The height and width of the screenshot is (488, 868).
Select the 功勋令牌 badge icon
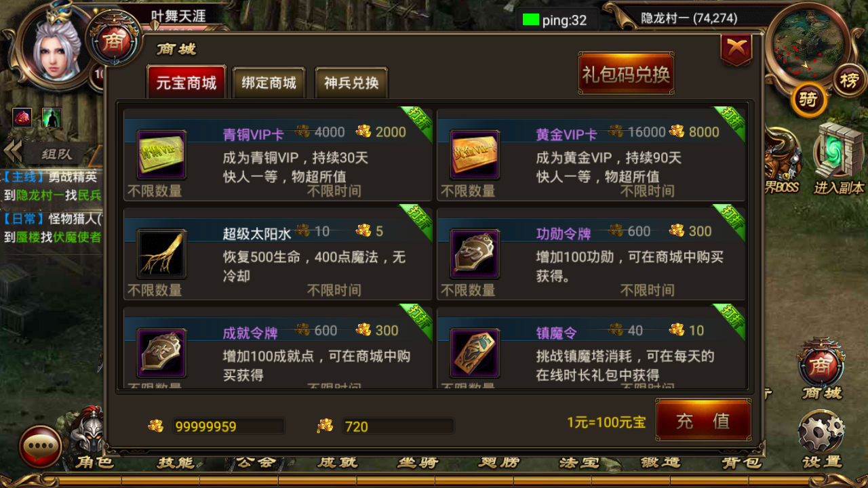pos(475,253)
